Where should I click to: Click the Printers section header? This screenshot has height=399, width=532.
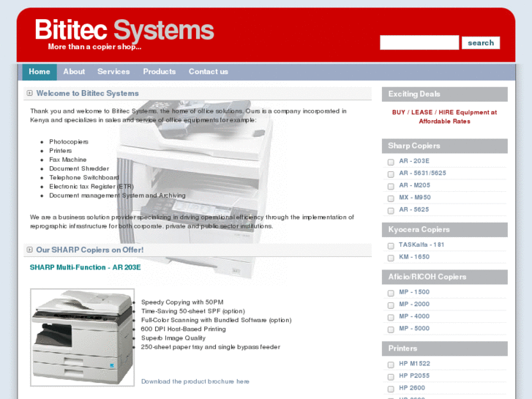coord(445,348)
